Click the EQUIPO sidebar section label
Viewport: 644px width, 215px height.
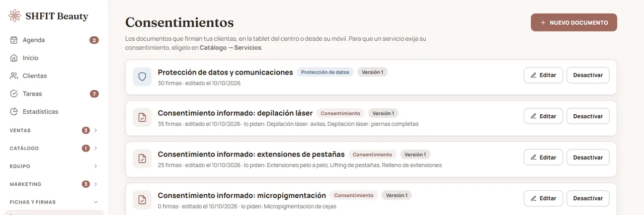(x=20, y=166)
